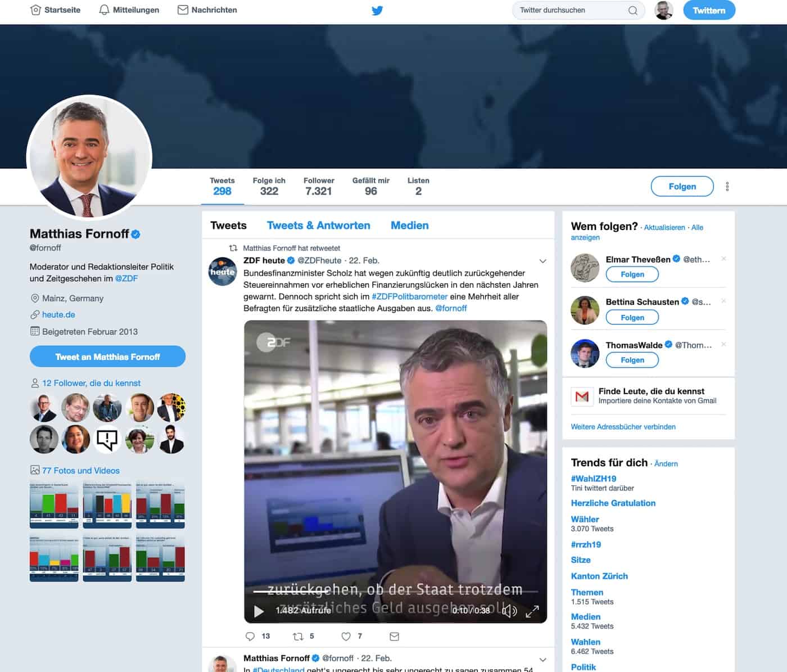Click Tweet an Matthias Fornoff button
Screen dimensions: 787x672
[x=107, y=357]
